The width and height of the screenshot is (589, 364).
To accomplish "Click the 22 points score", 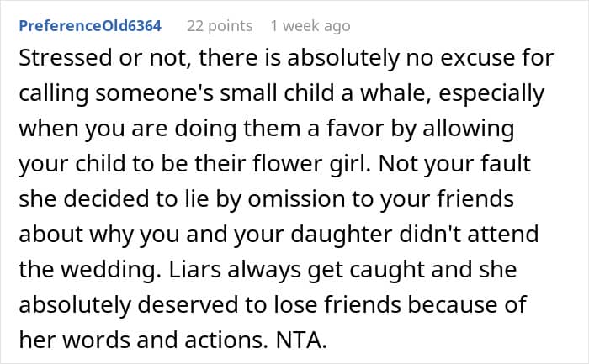I will [x=219, y=26].
